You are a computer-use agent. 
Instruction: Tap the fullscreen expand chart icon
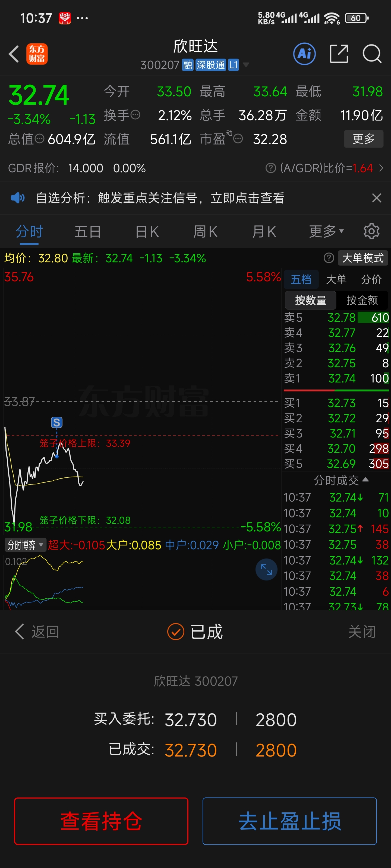[x=267, y=569]
